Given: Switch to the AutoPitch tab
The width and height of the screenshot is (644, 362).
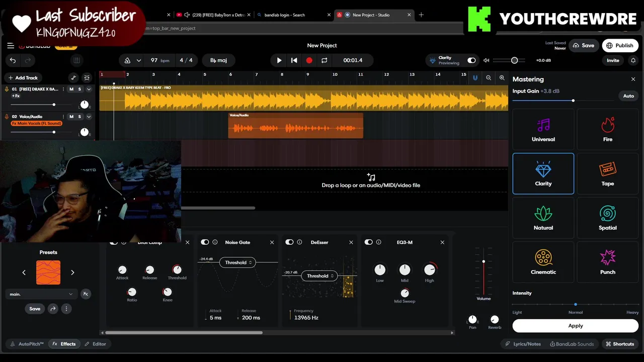Looking at the screenshot, I should [27, 344].
